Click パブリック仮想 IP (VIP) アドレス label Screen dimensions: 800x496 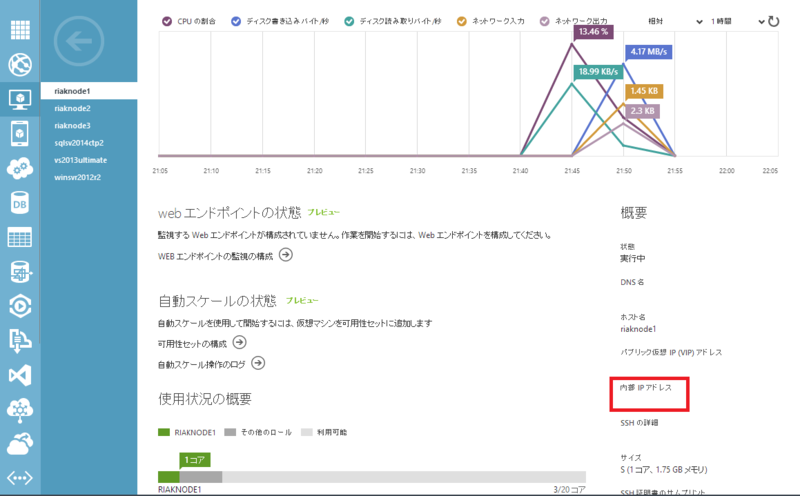tap(671, 353)
